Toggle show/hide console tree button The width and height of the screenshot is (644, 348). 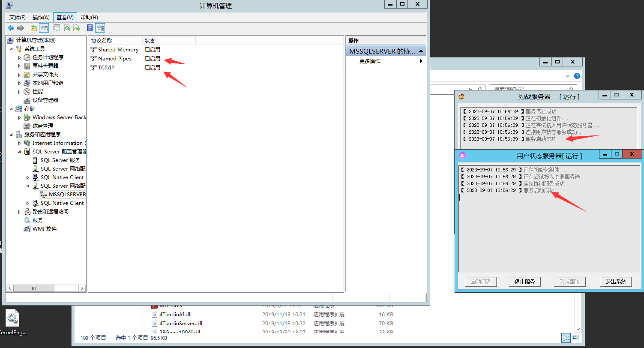click(x=44, y=28)
